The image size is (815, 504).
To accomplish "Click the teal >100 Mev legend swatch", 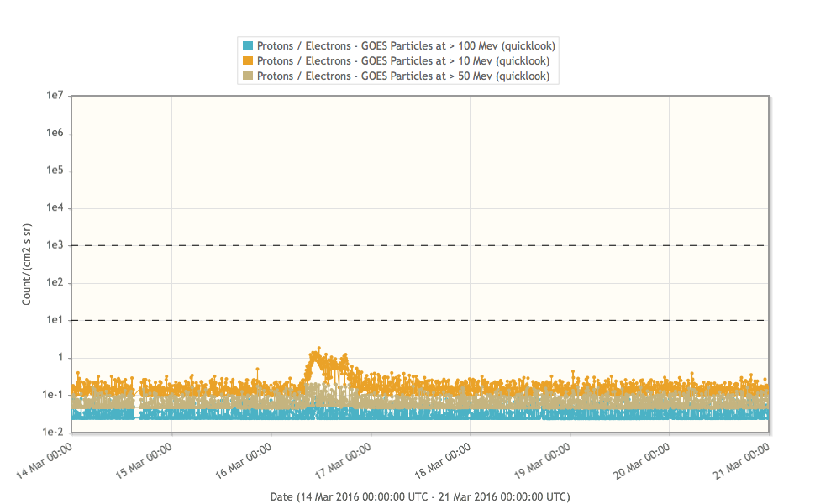I will click(248, 45).
